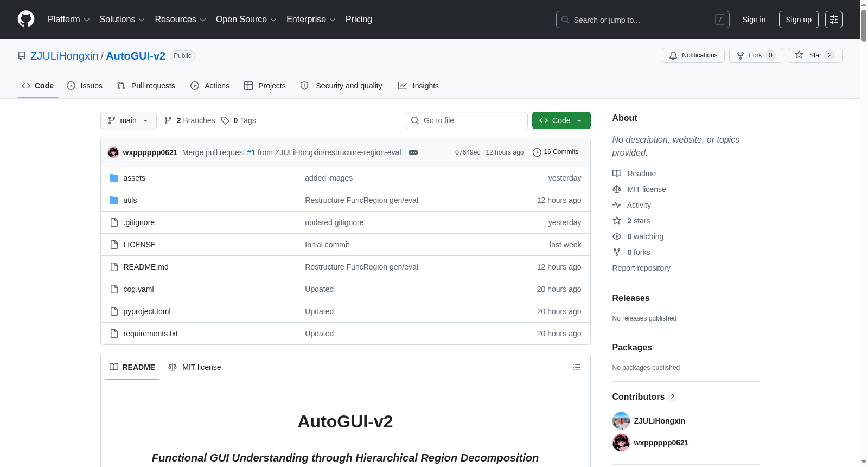868x467 pixels.
Task: Expand the Solutions menu
Action: pos(122,20)
